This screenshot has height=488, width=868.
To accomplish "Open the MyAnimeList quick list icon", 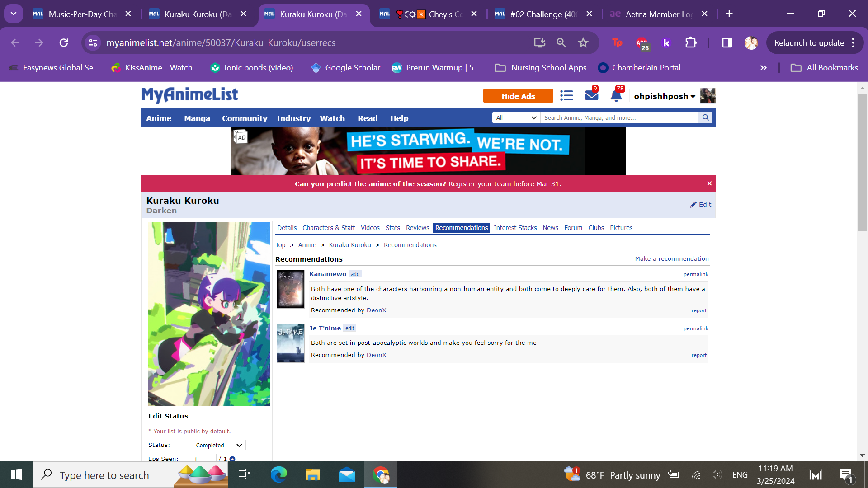I will coord(566,95).
